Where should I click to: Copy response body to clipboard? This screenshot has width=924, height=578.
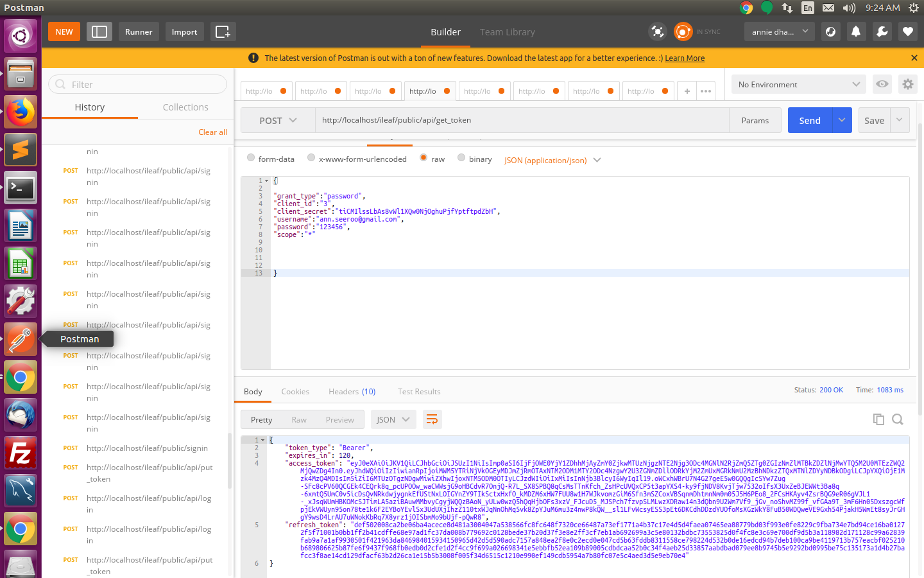pyautogui.click(x=878, y=419)
